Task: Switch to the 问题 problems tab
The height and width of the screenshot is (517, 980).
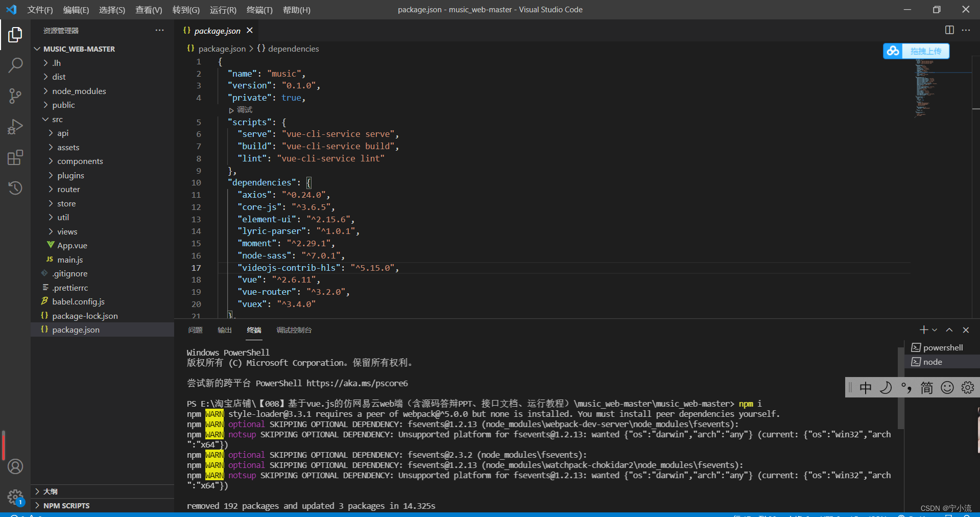Action: click(195, 330)
